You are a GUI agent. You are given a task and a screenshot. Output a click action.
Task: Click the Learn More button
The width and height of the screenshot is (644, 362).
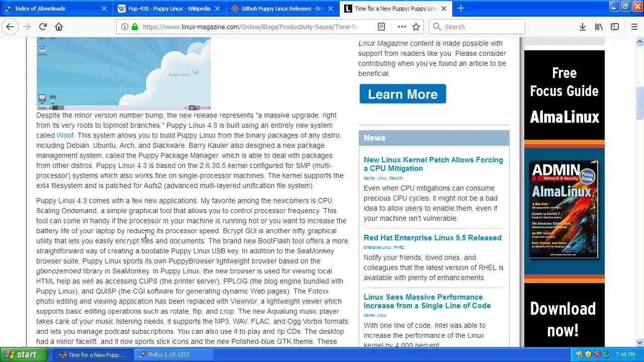pos(403,94)
